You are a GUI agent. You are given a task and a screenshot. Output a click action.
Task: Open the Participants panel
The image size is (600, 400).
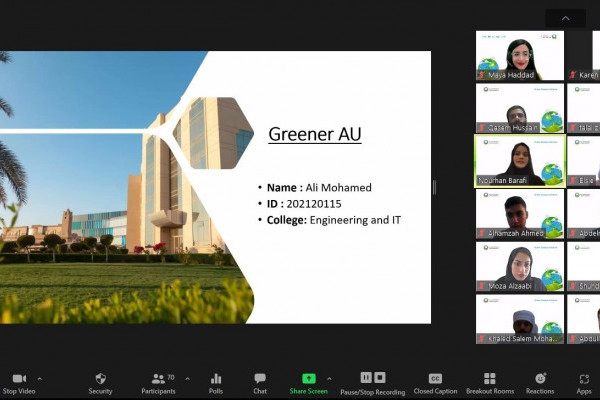[158, 379]
